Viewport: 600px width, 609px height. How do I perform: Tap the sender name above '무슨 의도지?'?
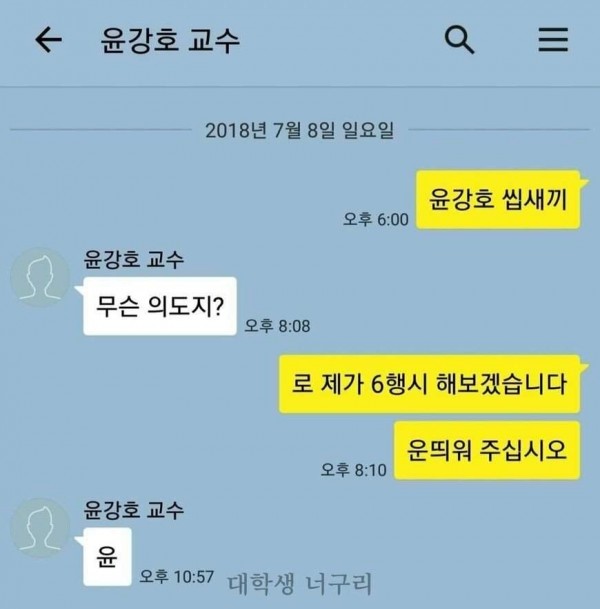[x=134, y=259]
